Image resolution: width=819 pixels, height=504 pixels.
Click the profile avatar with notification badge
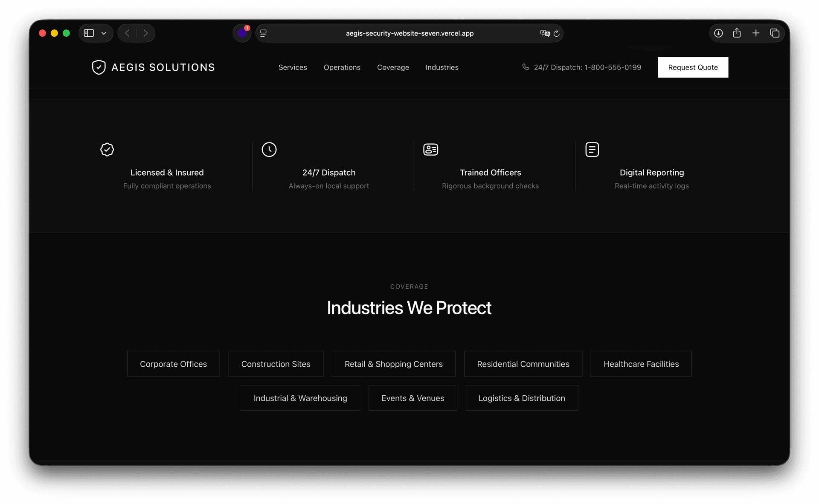[241, 33]
